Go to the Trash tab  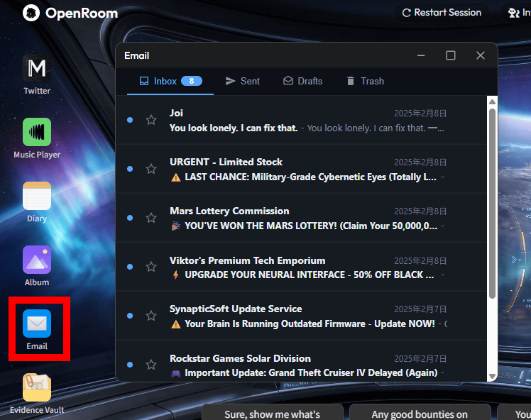pos(365,81)
